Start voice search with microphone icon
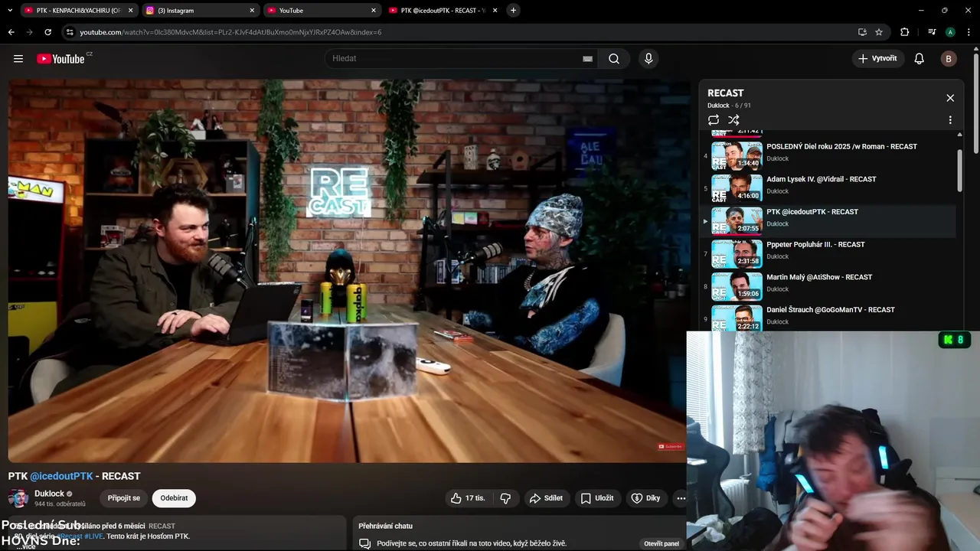 pos(648,59)
